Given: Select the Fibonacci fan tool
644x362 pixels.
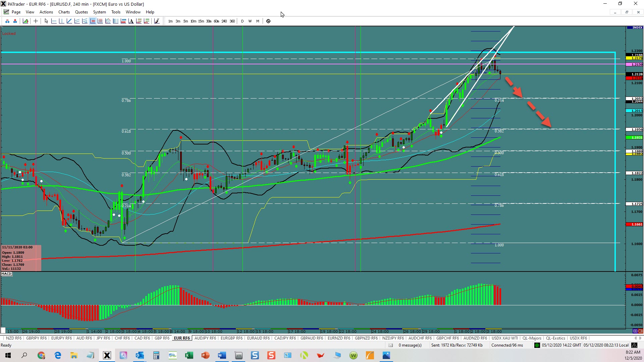Looking at the screenshot, I should [x=108, y=21].
